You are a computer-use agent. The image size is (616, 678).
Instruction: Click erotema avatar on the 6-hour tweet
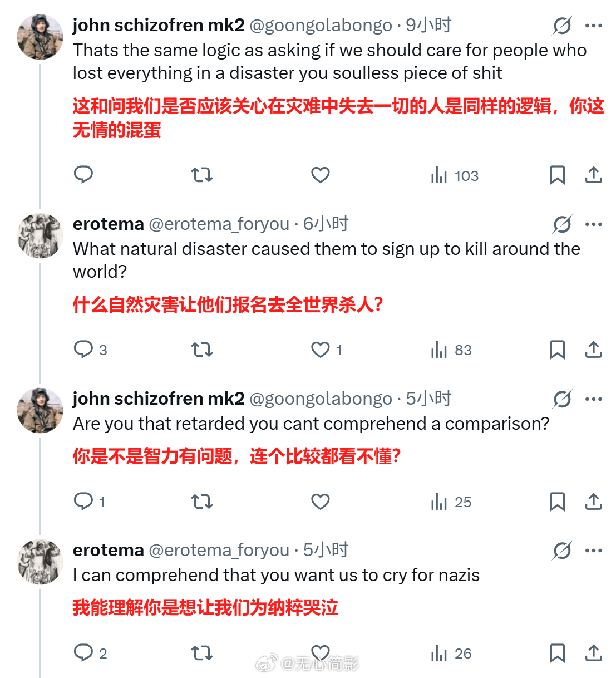click(x=40, y=235)
